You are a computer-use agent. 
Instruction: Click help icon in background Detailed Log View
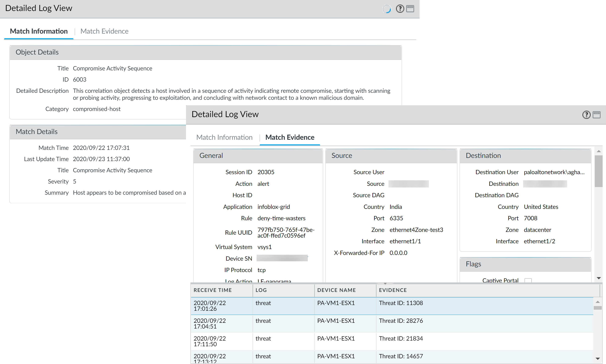coord(400,9)
